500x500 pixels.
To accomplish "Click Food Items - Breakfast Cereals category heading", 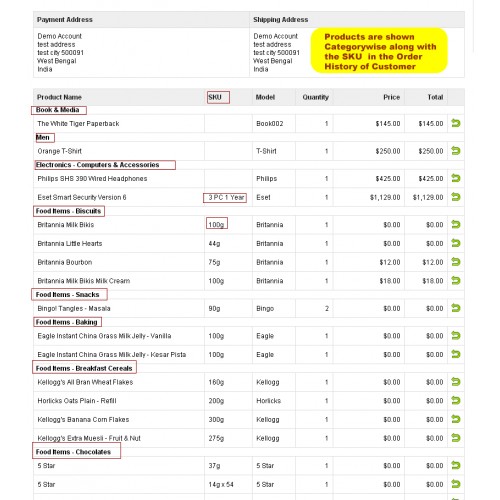I will tap(84, 368).
